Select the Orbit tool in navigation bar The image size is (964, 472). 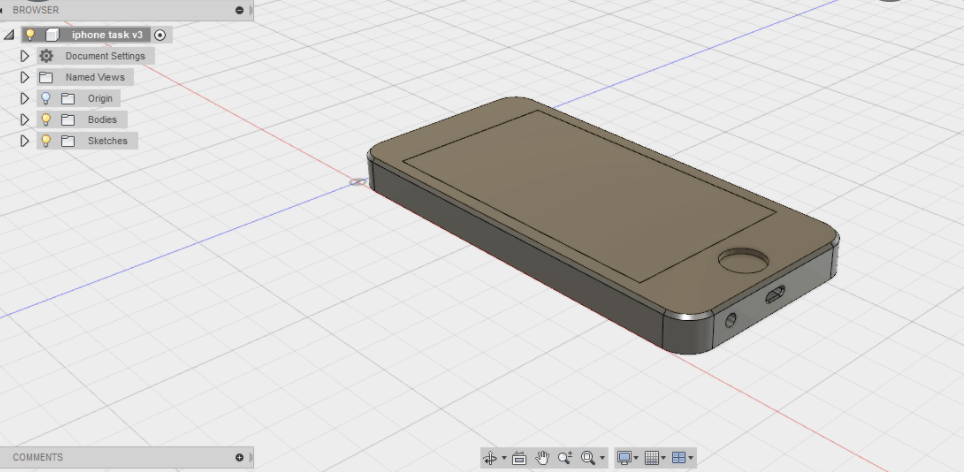point(490,458)
